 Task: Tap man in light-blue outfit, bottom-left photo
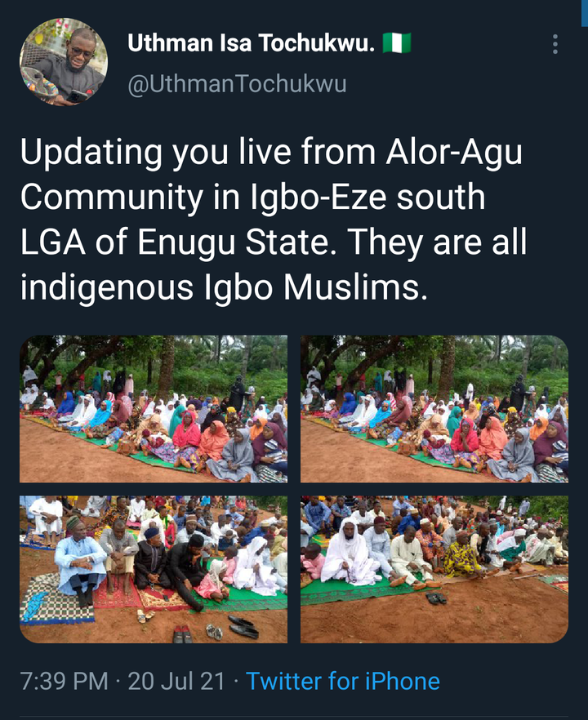pyautogui.click(x=80, y=561)
